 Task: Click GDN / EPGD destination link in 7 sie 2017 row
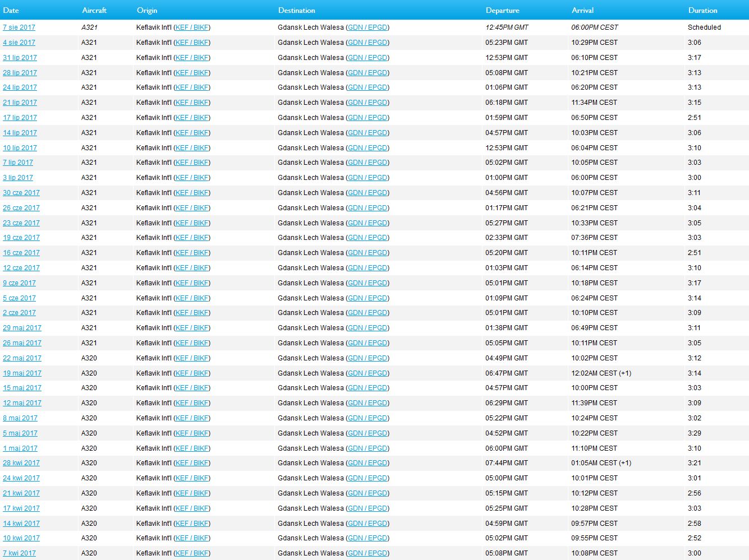367,27
